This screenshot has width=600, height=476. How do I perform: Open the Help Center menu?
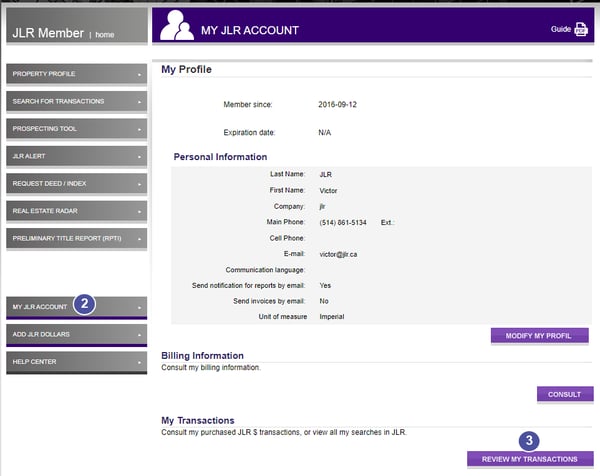pyautogui.click(x=77, y=362)
